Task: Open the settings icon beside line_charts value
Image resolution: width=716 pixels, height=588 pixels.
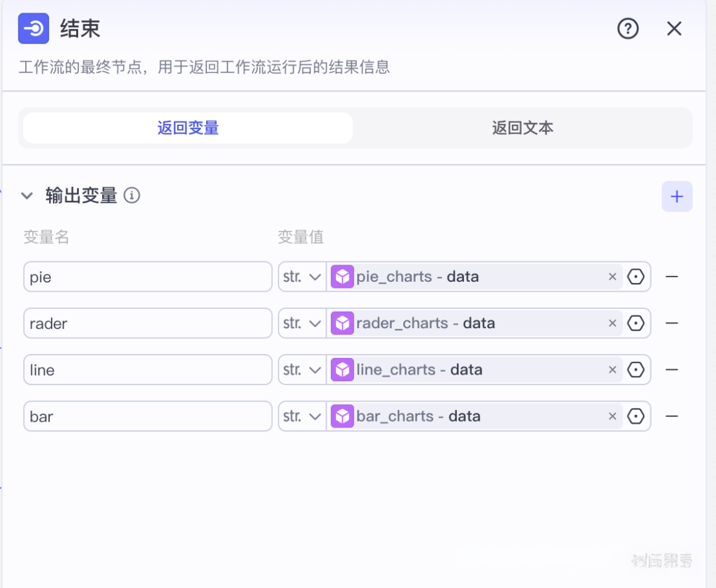Action: point(636,369)
